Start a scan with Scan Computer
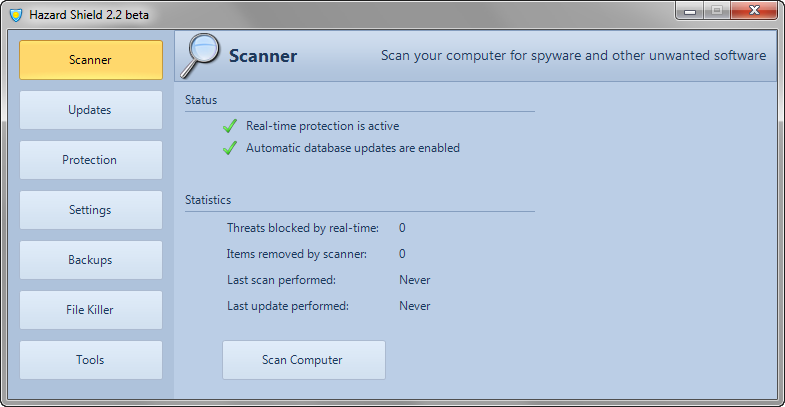This screenshot has width=785, height=407. click(304, 360)
